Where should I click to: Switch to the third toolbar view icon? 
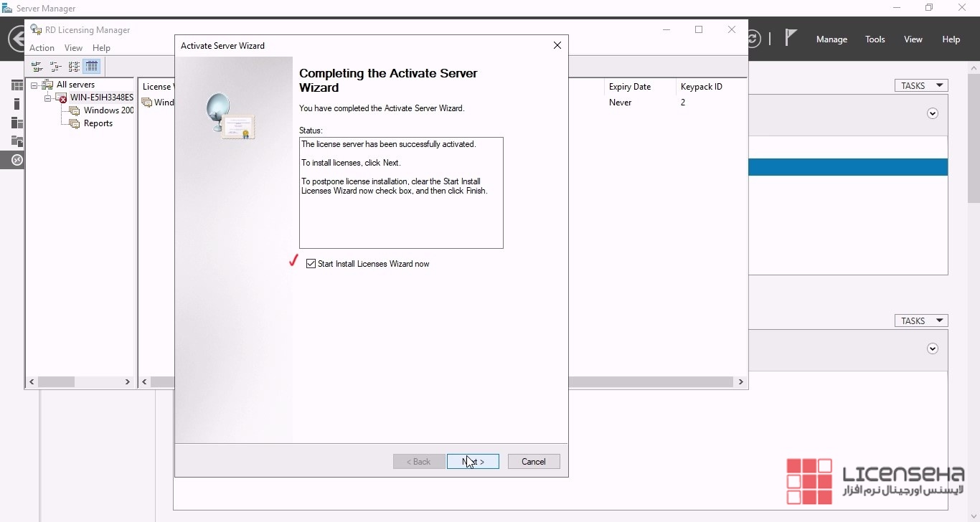coord(74,67)
